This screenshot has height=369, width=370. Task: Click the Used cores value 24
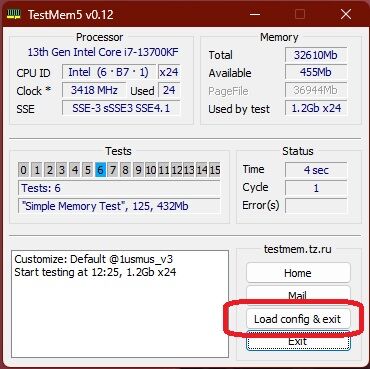tap(169, 90)
